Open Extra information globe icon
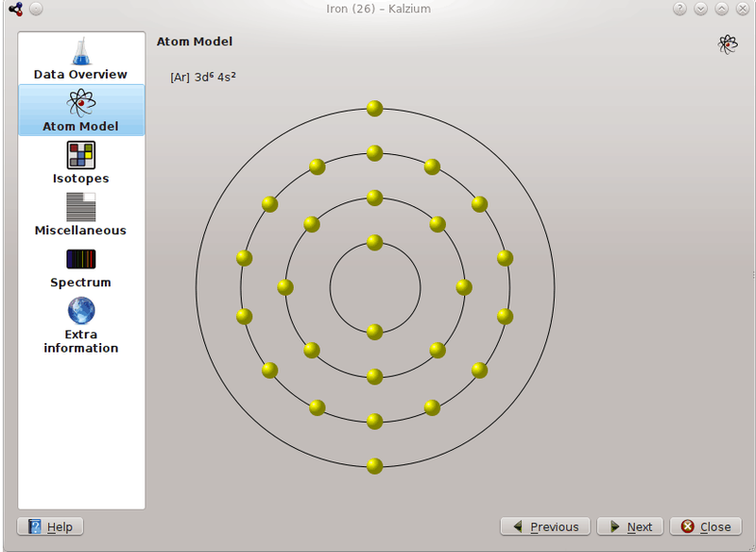Image resolution: width=756 pixels, height=552 pixels. 81,310
